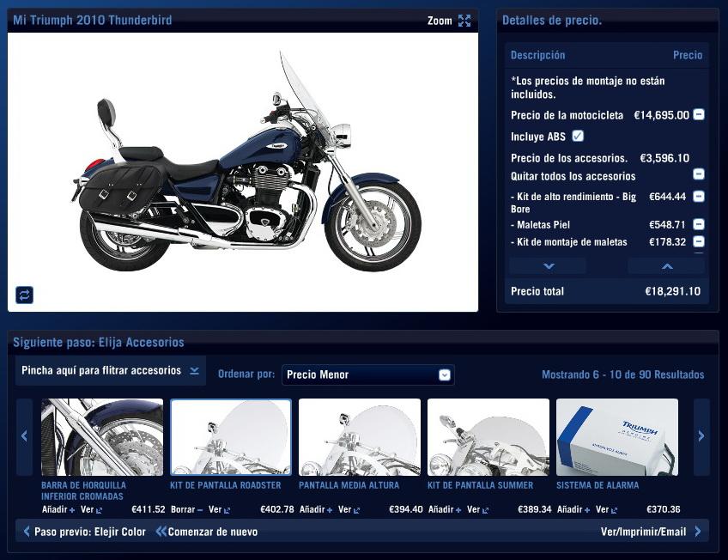Click the SISTEMA DE ALARMA title text

(x=598, y=485)
